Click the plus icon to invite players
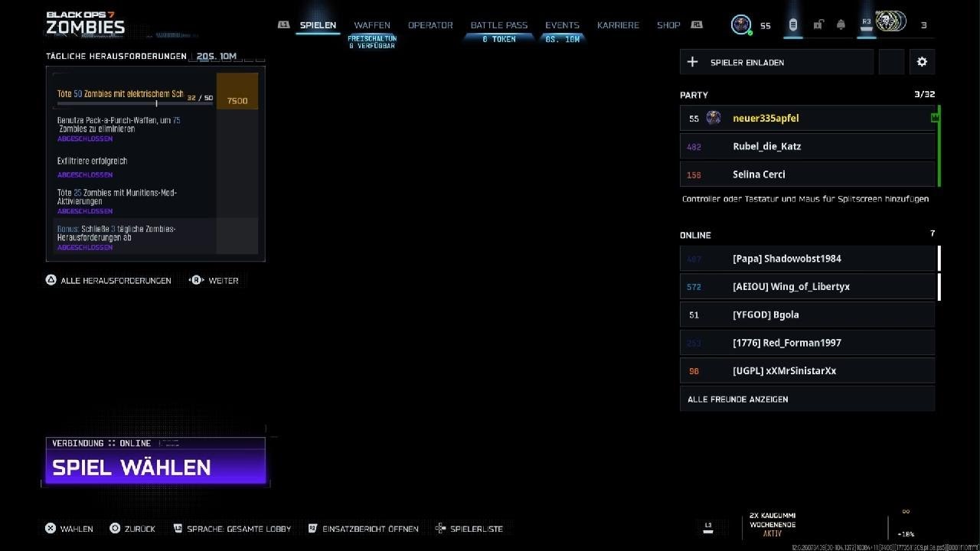The height and width of the screenshot is (551, 980). (x=693, y=62)
